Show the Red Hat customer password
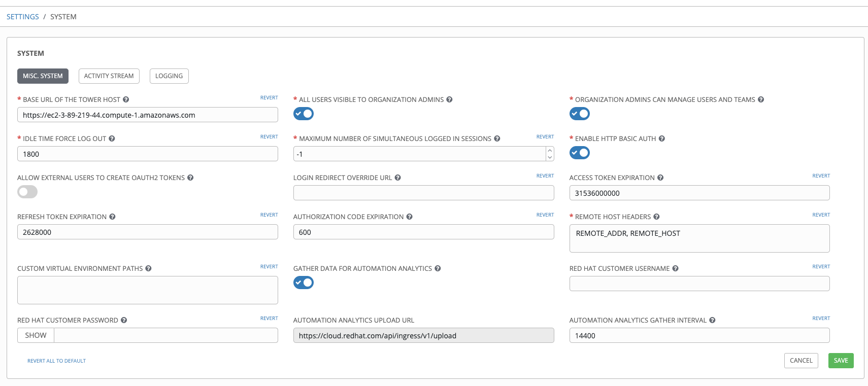 coord(36,336)
